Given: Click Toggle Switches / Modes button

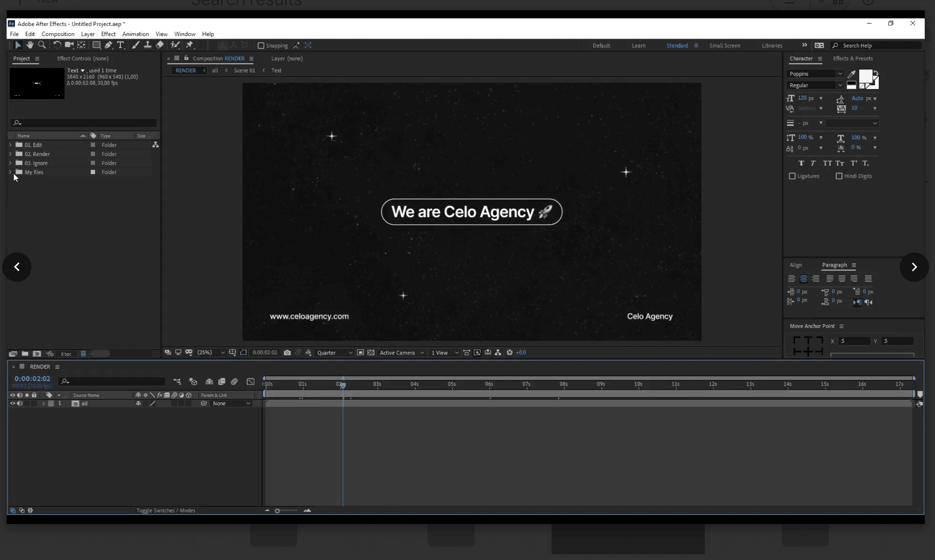Looking at the screenshot, I should click(x=166, y=510).
